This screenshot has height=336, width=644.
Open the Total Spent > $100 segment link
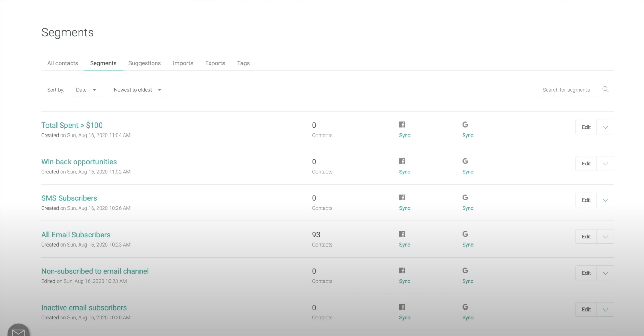pyautogui.click(x=72, y=125)
